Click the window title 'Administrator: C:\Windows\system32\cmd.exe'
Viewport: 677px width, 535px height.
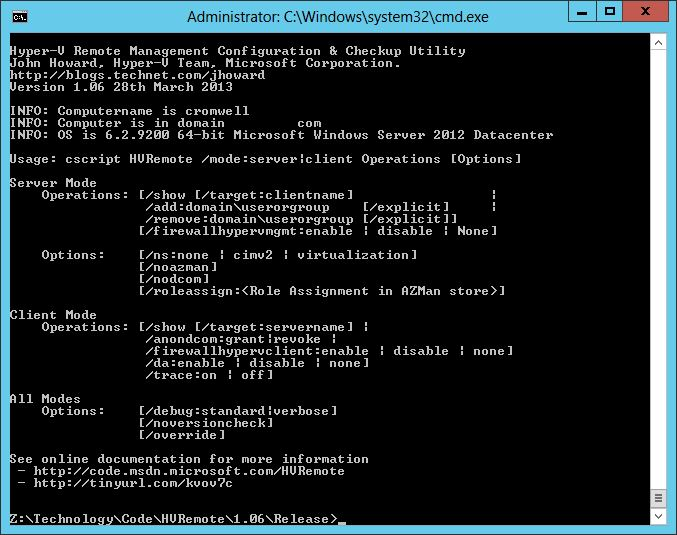tap(338, 17)
